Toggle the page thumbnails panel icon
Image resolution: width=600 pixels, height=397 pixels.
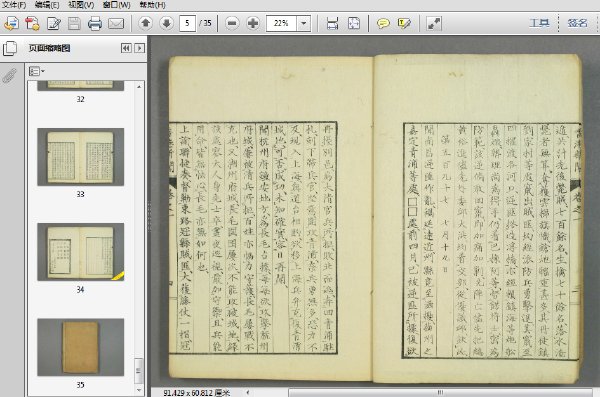(x=10, y=48)
